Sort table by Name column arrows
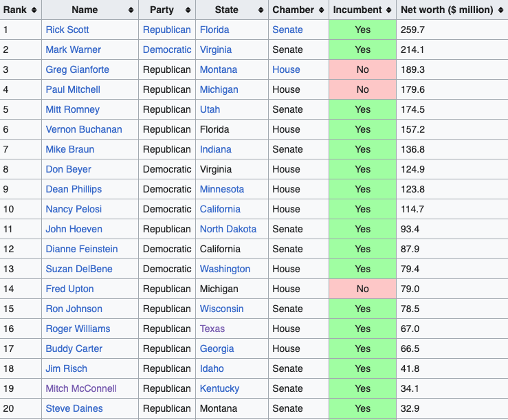Viewport: 508px width, 420px height. pos(131,10)
